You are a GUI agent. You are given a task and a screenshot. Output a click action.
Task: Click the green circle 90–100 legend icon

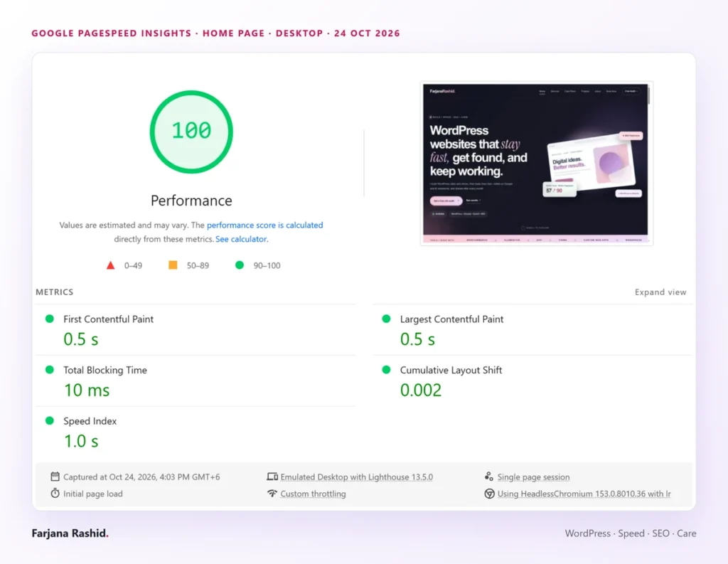[240, 265]
